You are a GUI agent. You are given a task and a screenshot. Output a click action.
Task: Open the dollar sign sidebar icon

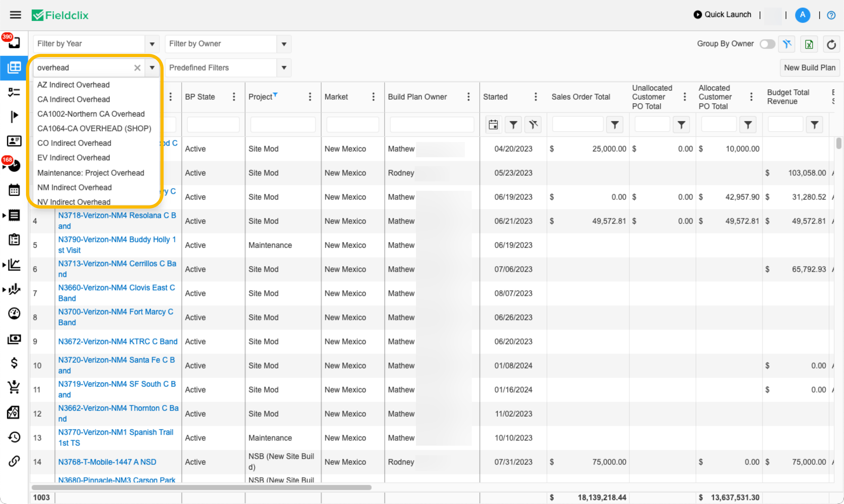point(14,362)
